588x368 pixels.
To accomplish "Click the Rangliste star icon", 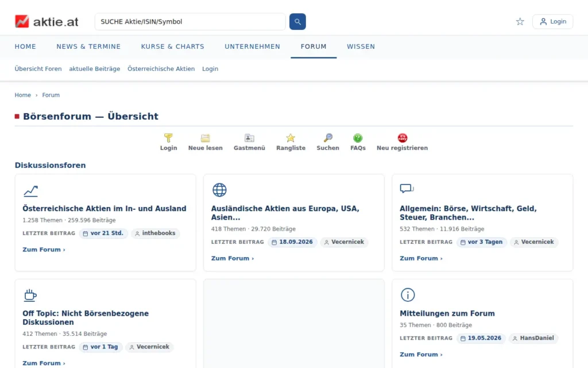I will point(291,138).
